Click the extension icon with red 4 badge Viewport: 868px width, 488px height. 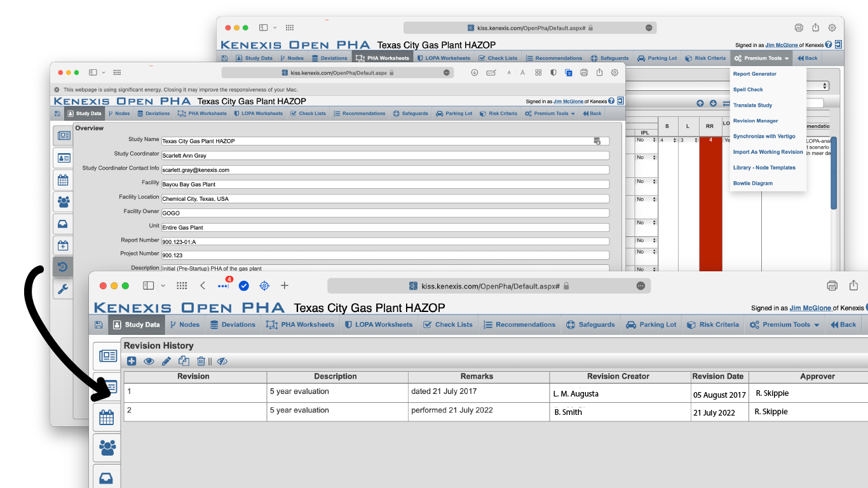(224, 285)
